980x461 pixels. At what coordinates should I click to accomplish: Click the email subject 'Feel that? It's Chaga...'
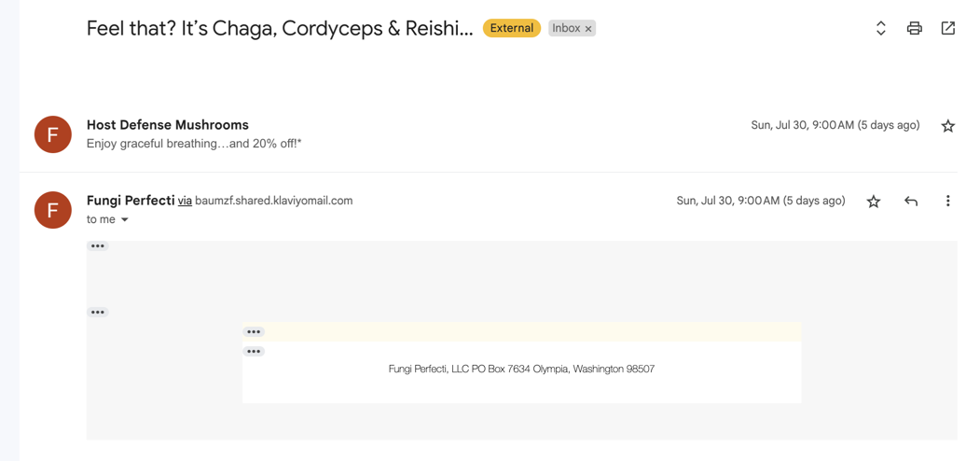click(280, 28)
